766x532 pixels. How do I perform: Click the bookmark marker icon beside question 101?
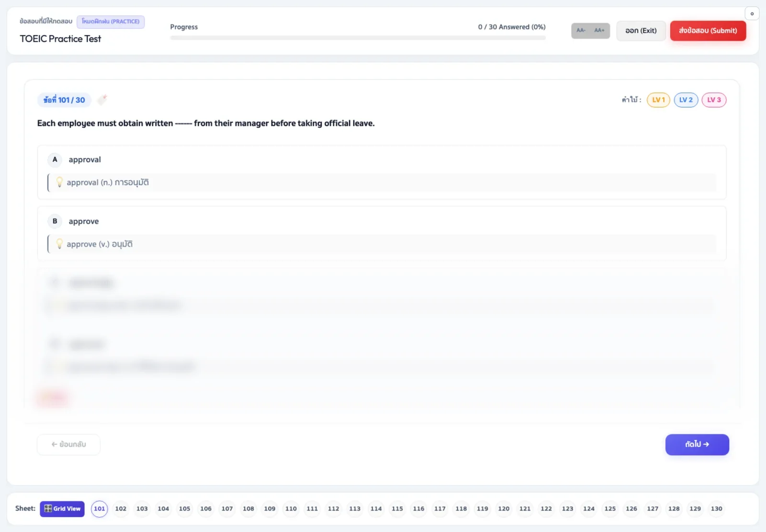click(x=102, y=100)
